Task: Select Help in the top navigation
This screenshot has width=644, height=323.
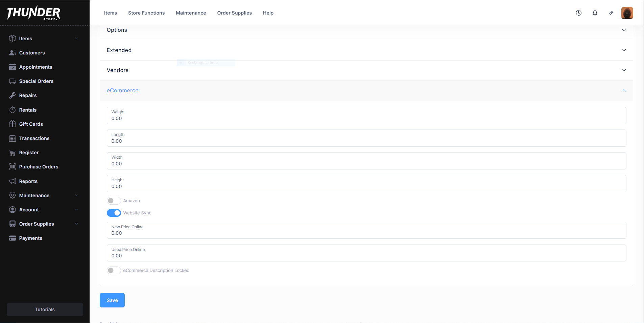Action: [268, 13]
